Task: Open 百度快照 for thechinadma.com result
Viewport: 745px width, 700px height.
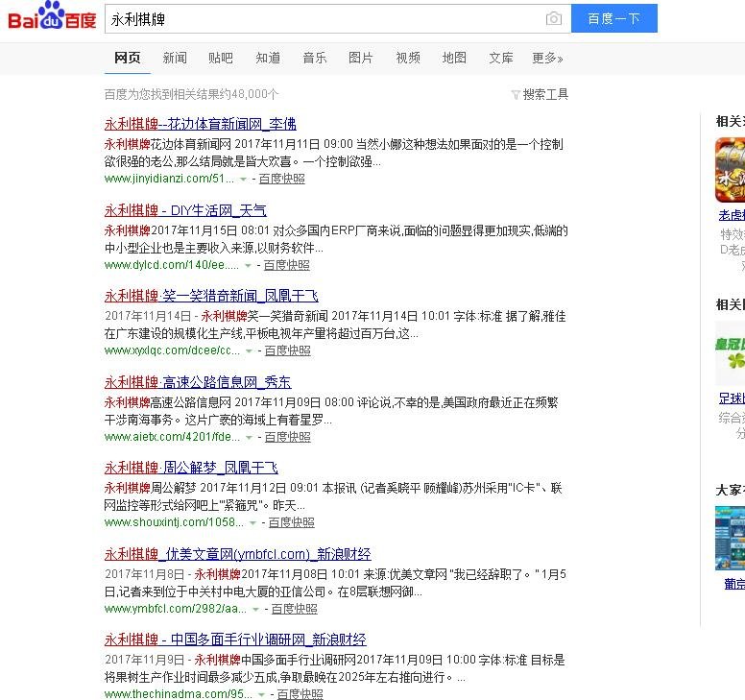Action: [x=300, y=694]
